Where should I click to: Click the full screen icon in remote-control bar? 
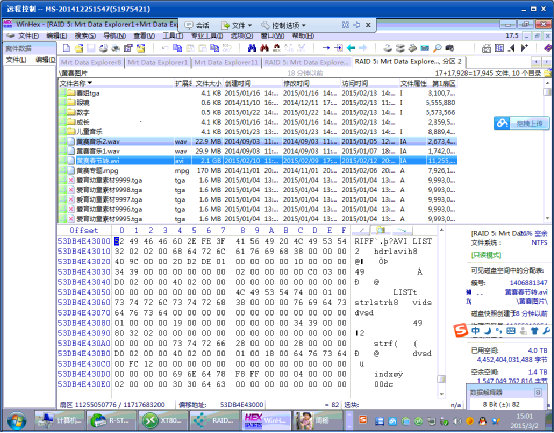(x=345, y=25)
